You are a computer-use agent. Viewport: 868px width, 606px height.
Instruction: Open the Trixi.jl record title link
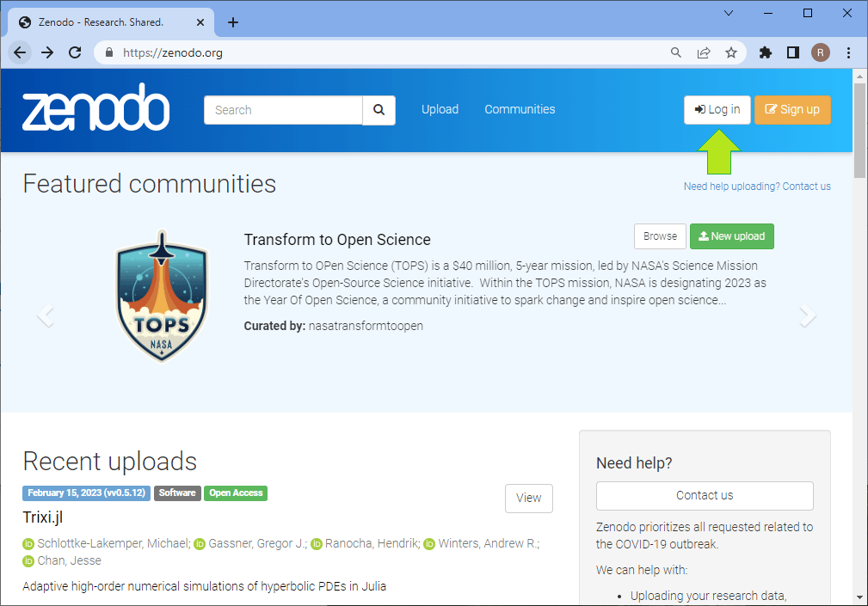click(x=43, y=517)
